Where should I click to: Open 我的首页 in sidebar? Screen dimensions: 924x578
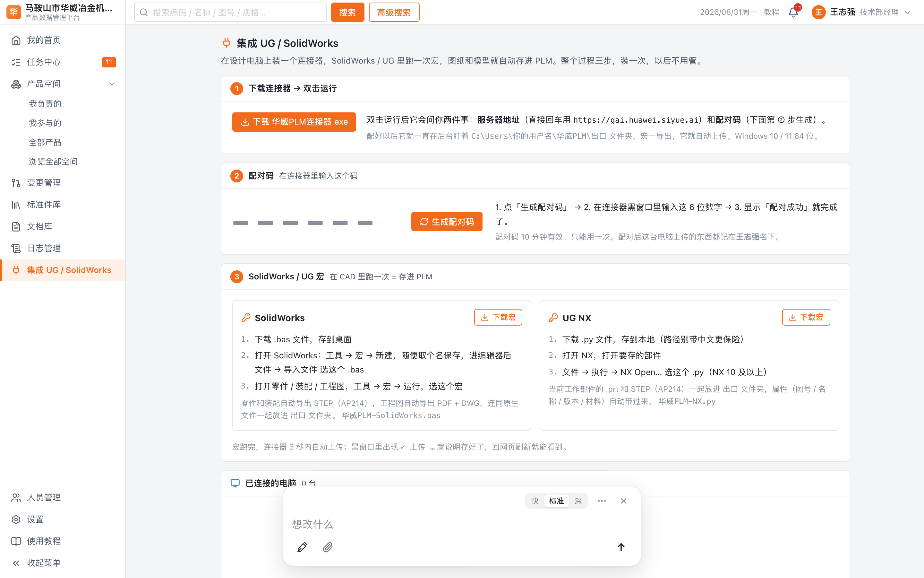(x=63, y=40)
